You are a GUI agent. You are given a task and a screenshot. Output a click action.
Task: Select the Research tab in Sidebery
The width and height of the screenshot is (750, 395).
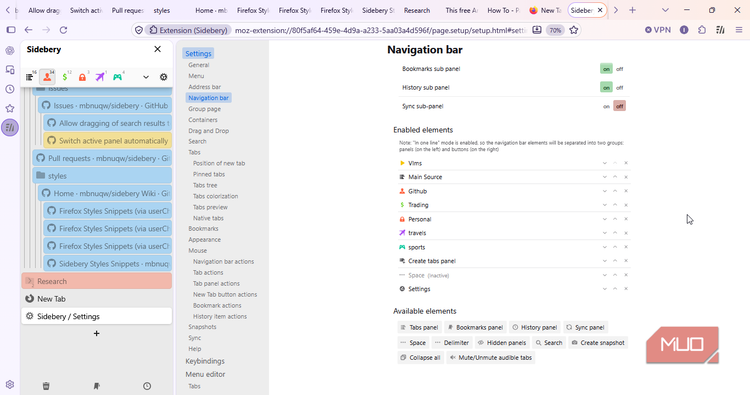[97, 281]
